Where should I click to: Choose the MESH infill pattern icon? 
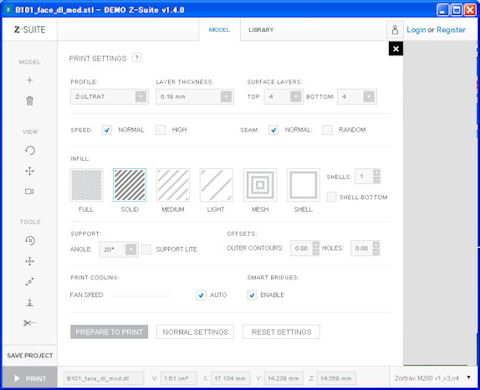click(x=260, y=185)
